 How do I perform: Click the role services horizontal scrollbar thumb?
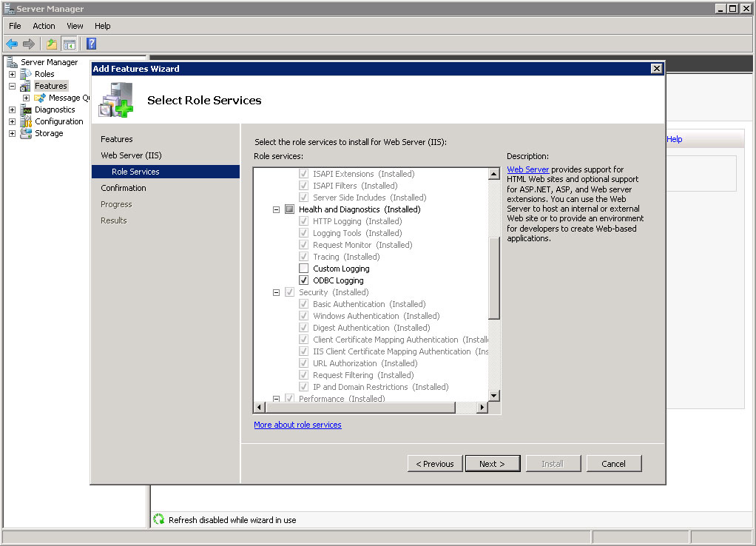360,408
